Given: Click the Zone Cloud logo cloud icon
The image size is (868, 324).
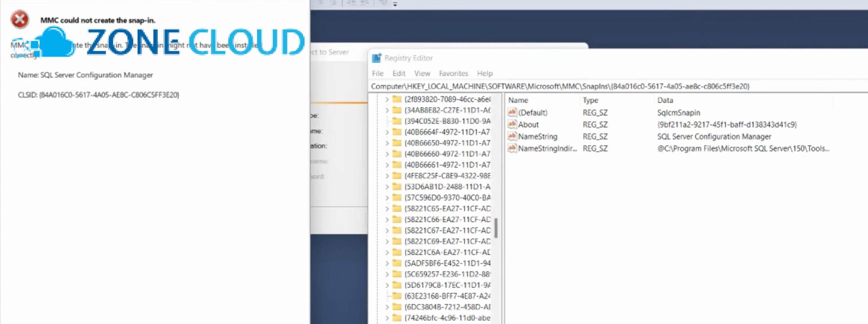Looking at the screenshot, I should (54, 42).
